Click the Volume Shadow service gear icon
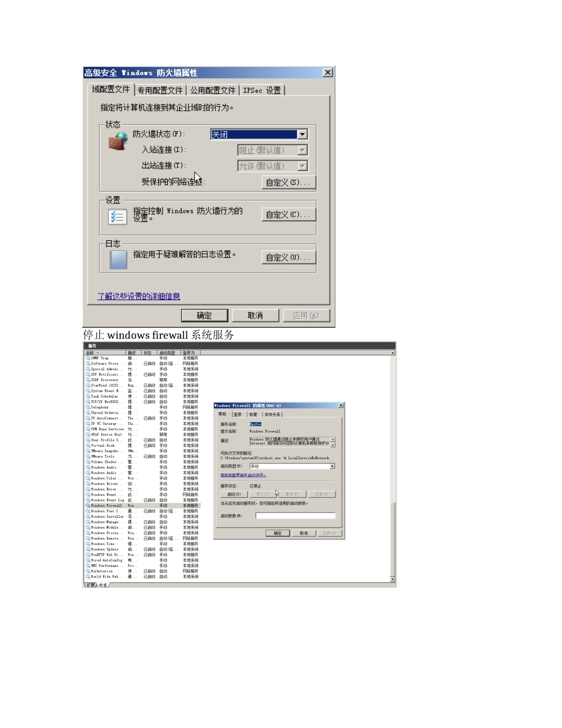Screen dimensions: 562x728 click(x=88, y=462)
